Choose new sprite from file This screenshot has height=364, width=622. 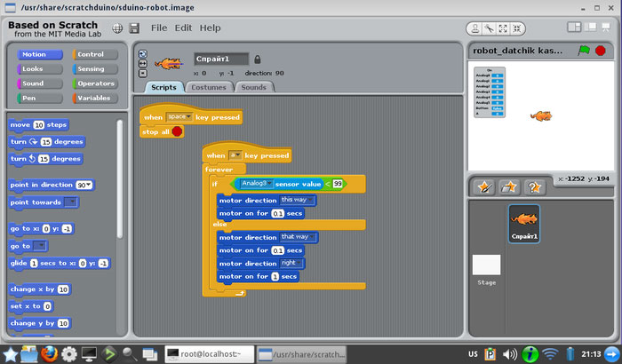pos(509,186)
